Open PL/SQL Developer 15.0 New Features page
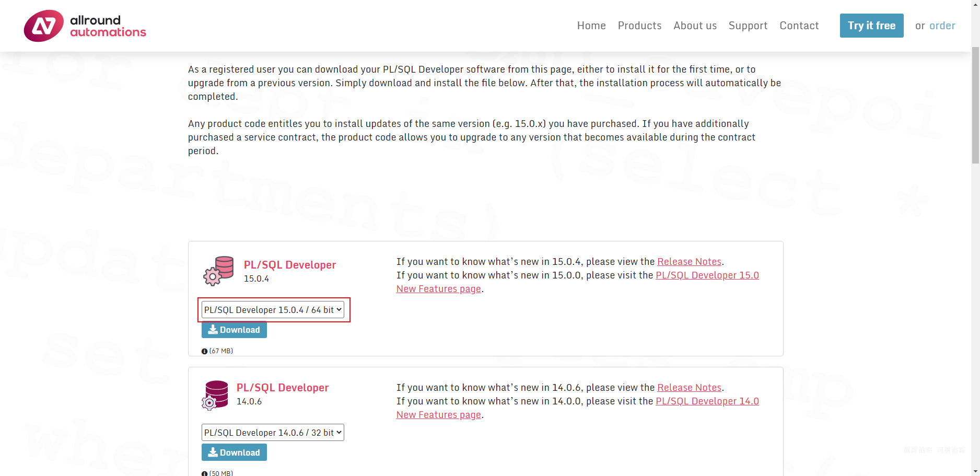This screenshot has width=980, height=476. 707,275
